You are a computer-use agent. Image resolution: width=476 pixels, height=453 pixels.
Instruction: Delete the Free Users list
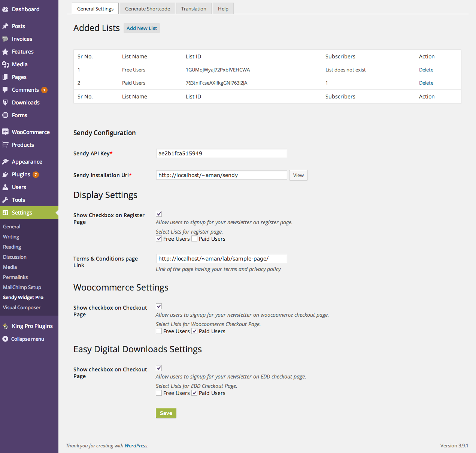pyautogui.click(x=426, y=70)
